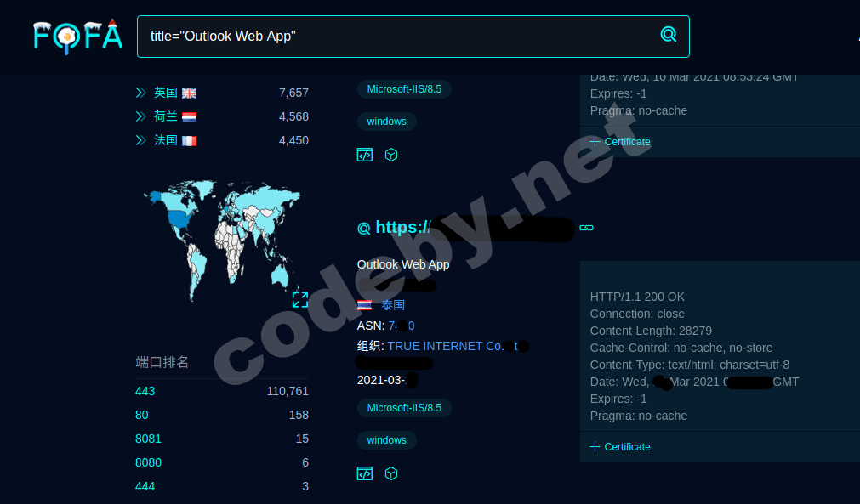Click Microsoft-IIS/8.5 tag in Thailand result
Image resolution: width=860 pixels, height=504 pixels.
(404, 408)
